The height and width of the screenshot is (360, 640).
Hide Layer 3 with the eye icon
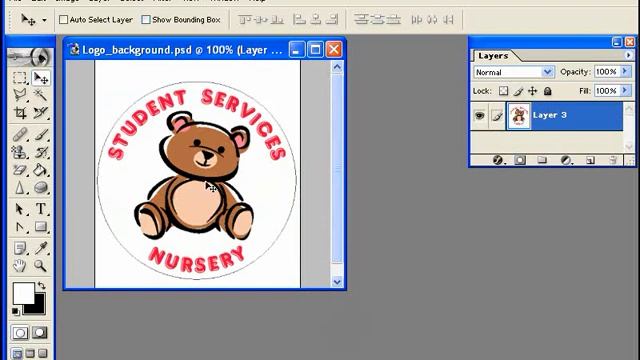click(x=480, y=116)
